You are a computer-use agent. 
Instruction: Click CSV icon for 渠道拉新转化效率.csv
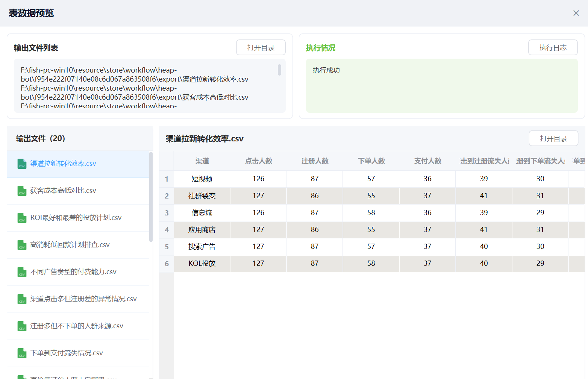pos(22,164)
